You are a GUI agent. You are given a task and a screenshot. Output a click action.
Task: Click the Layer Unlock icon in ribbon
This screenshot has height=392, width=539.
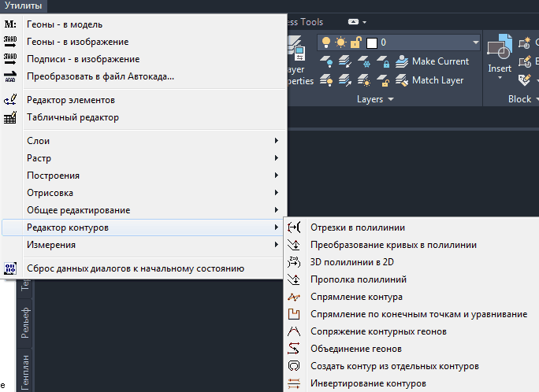pos(383,80)
